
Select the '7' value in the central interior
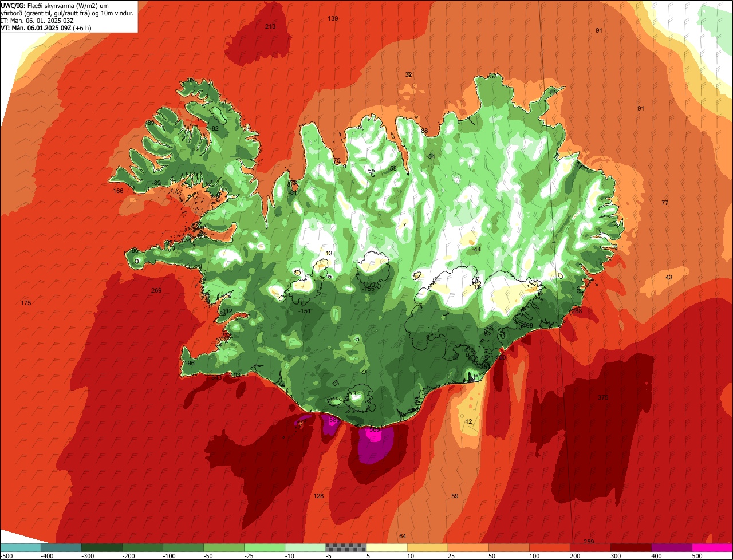click(404, 225)
